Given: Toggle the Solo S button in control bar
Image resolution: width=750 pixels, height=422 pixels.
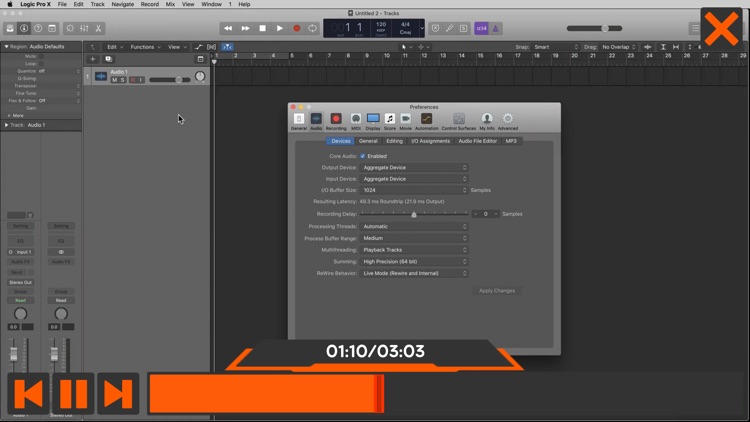Looking at the screenshot, I should pyautogui.click(x=463, y=28).
